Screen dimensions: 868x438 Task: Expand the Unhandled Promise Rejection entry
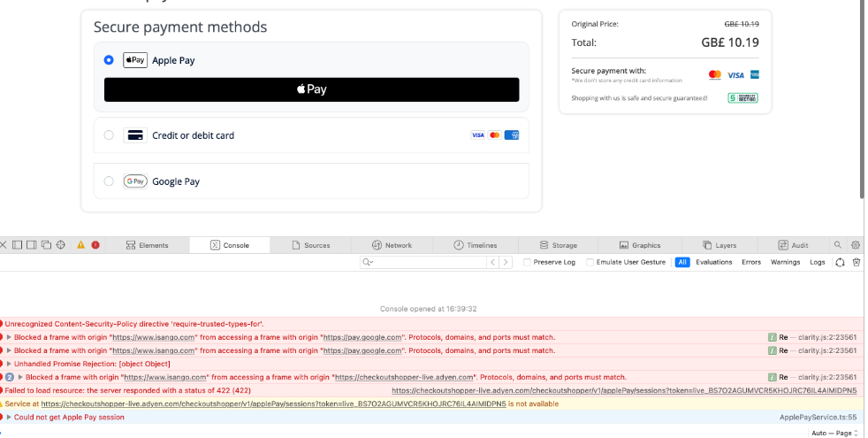[9, 364]
